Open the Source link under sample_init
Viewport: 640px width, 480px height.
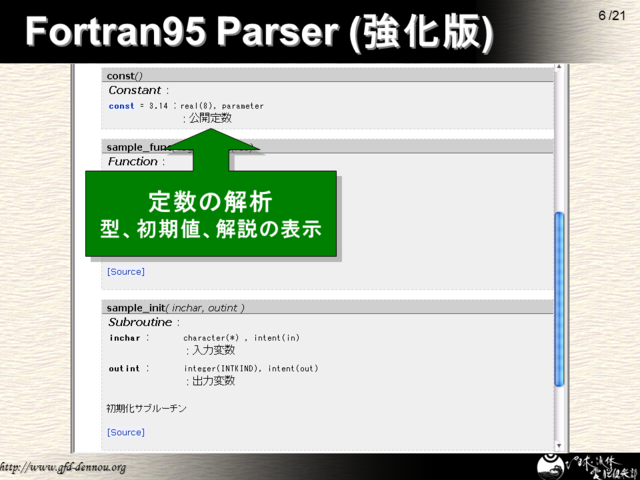pos(126,432)
